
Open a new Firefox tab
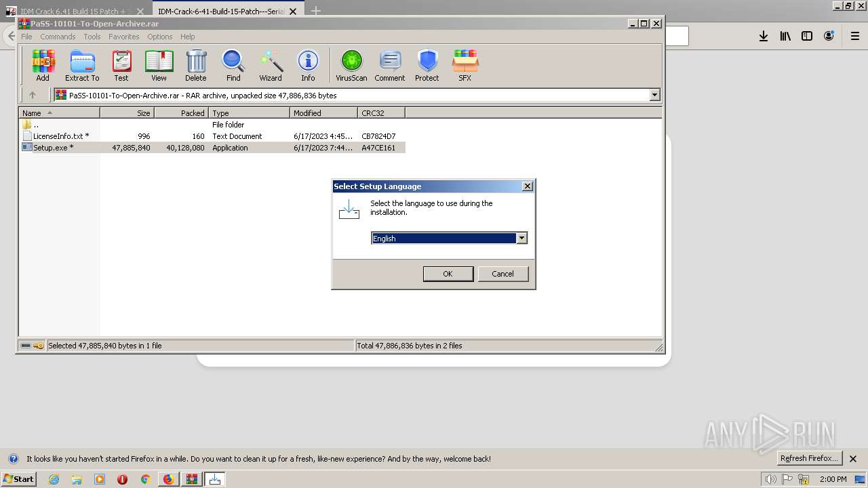[x=316, y=11]
